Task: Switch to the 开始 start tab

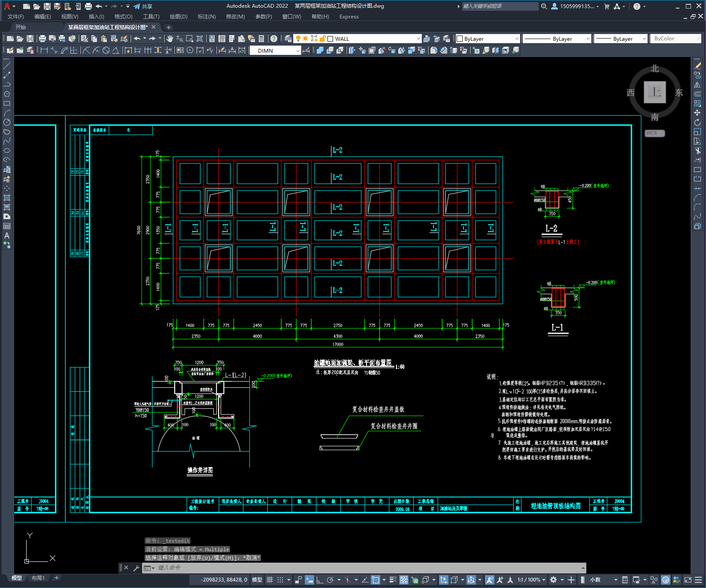Action: 21,27
